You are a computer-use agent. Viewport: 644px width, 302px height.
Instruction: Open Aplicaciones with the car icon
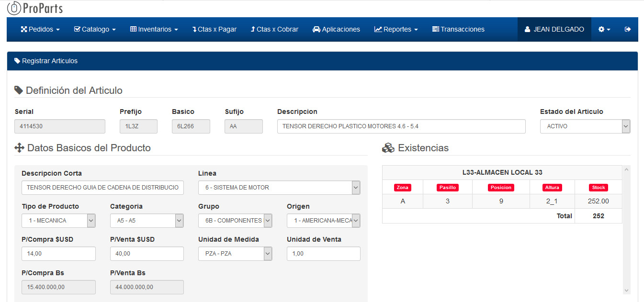coord(336,29)
